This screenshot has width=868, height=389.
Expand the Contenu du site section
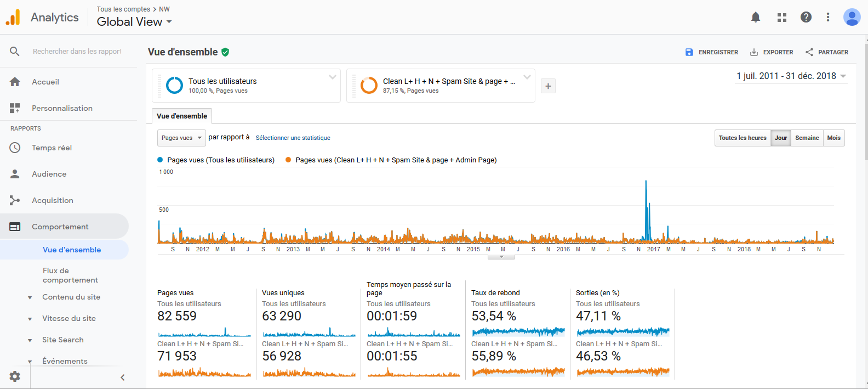pos(71,297)
